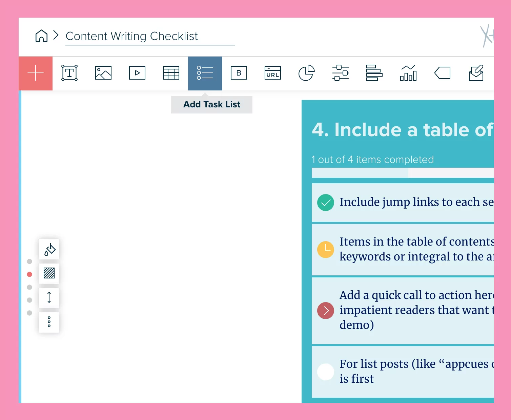Add an Image block from the toolbar

point(103,73)
